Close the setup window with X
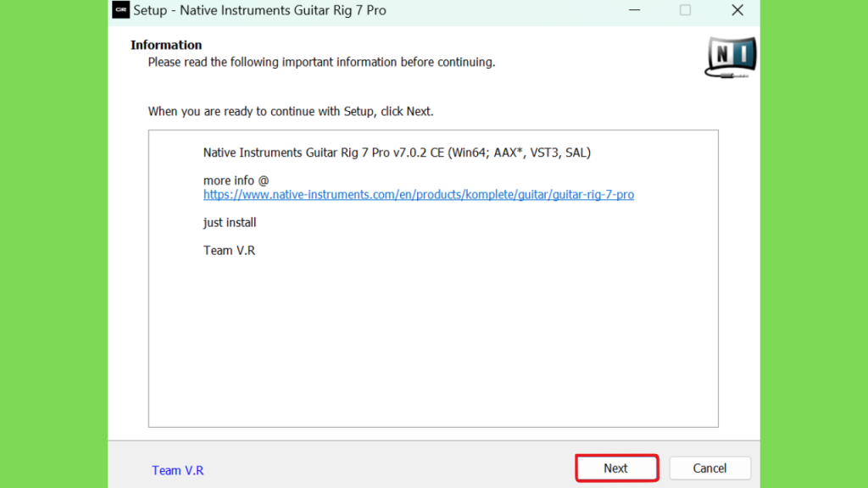Viewport: 868px width, 488px height. point(737,10)
